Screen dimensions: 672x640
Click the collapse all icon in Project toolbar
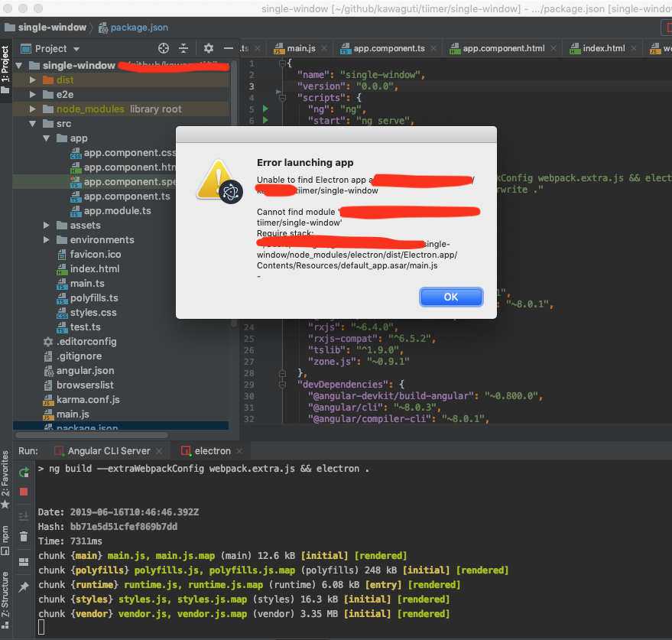click(183, 48)
